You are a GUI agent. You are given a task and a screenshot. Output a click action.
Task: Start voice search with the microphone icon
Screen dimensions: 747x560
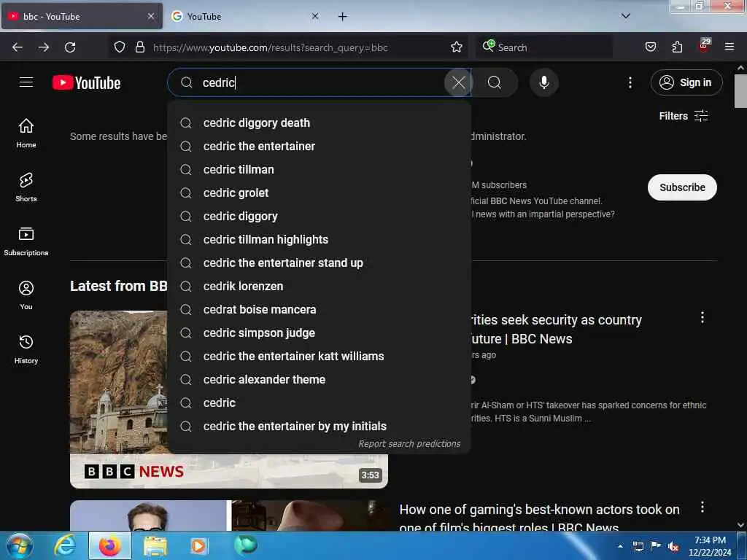pos(543,82)
